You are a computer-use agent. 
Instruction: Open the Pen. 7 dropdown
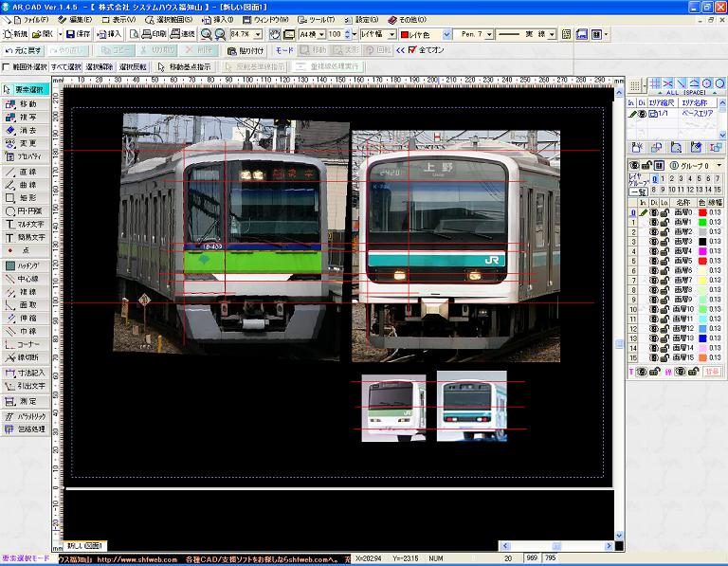488,34
